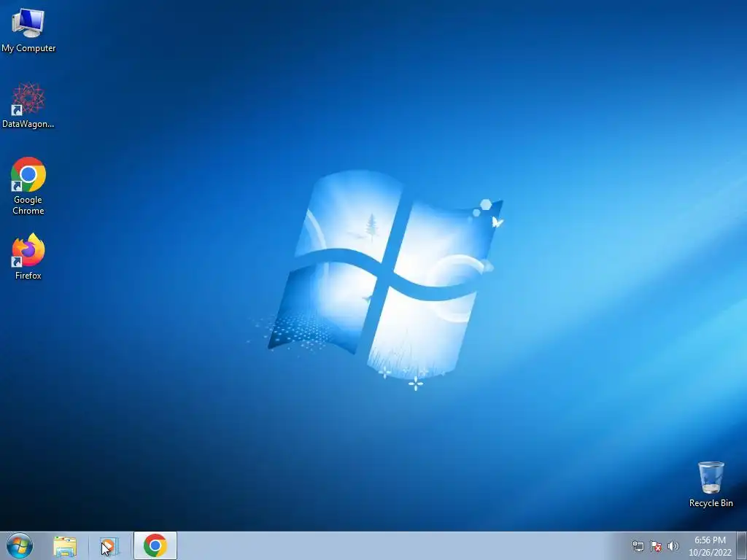Click the 'Recycle Bin' label text
Image resolution: width=747 pixels, height=560 pixels.
711,503
